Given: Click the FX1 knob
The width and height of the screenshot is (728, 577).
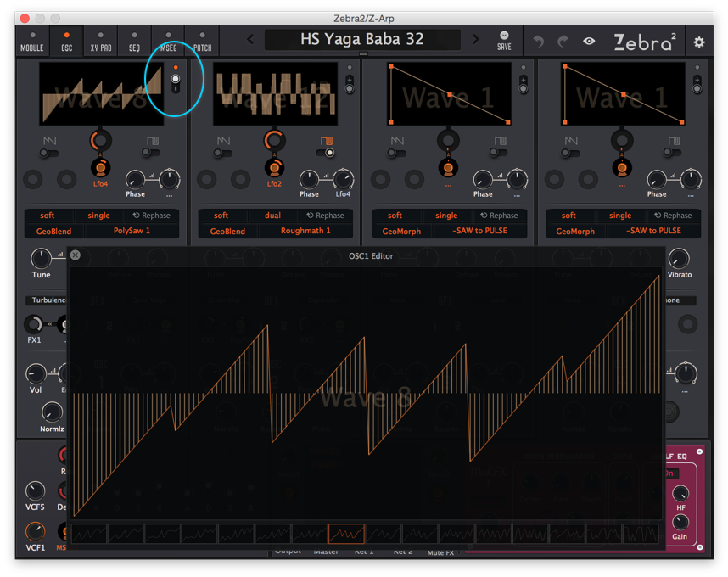Looking at the screenshot, I should tap(33, 324).
